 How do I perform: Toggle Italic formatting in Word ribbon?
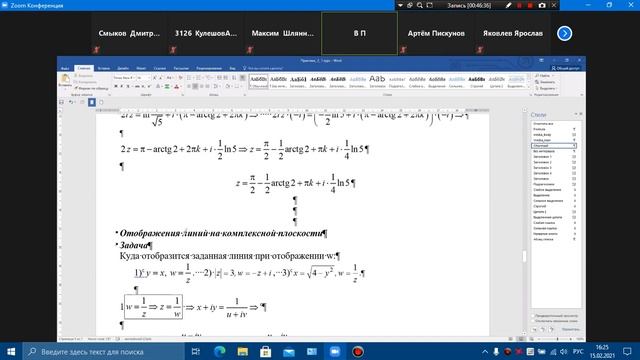[122, 86]
